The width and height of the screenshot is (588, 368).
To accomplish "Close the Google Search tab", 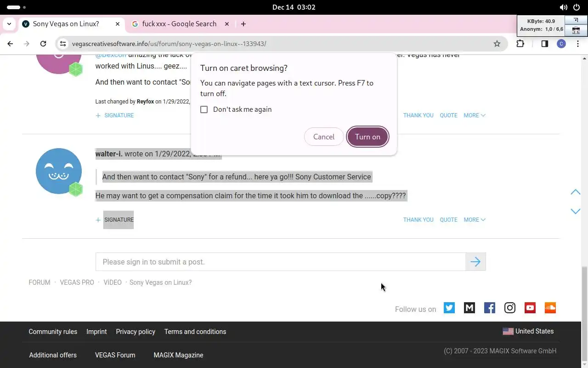I will click(227, 24).
